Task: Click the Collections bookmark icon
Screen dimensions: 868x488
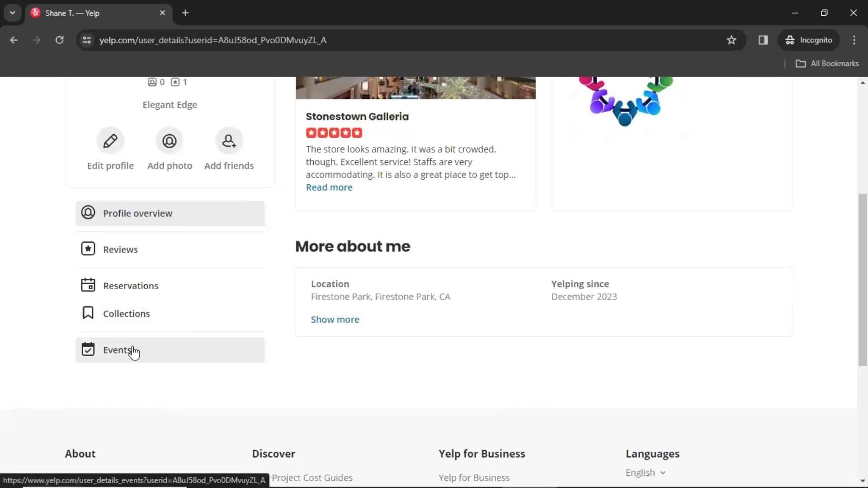Action: pos(87,314)
